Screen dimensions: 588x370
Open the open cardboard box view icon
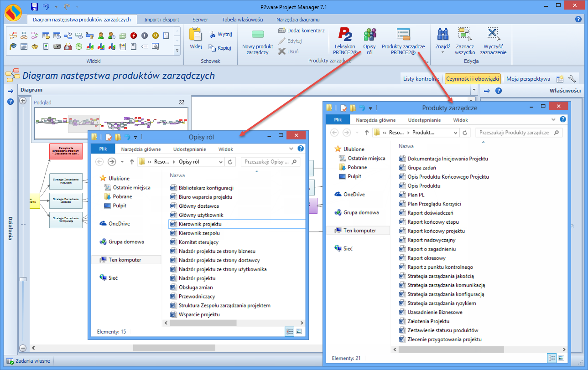(x=35, y=46)
